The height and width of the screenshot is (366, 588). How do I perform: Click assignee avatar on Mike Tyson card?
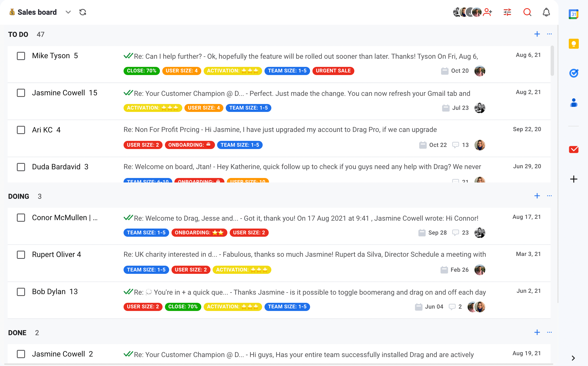click(x=480, y=71)
